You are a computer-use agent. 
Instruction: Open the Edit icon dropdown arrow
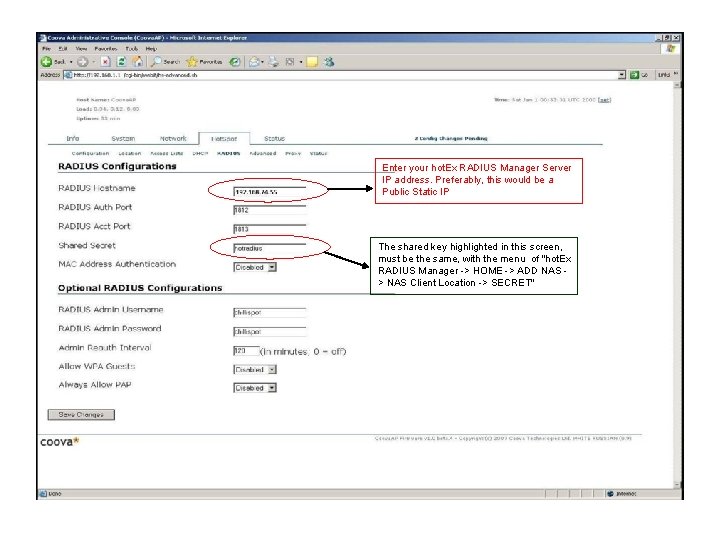pos(301,62)
